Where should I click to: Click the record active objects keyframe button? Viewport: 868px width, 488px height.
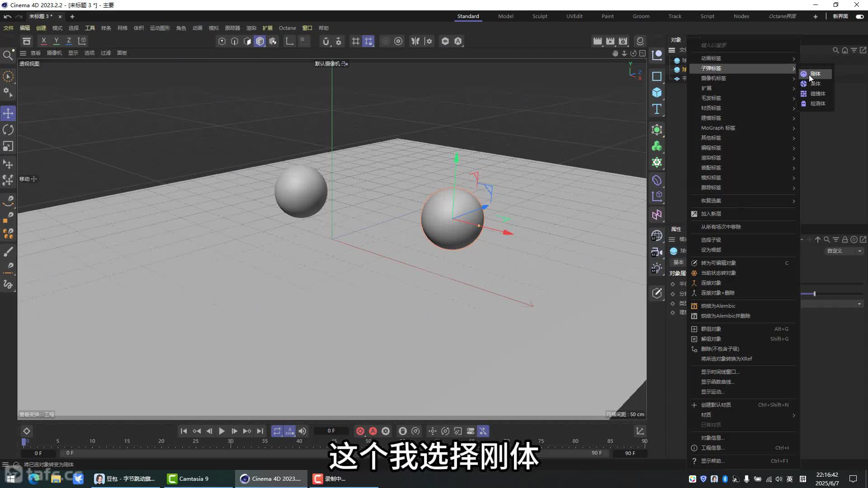click(360, 431)
